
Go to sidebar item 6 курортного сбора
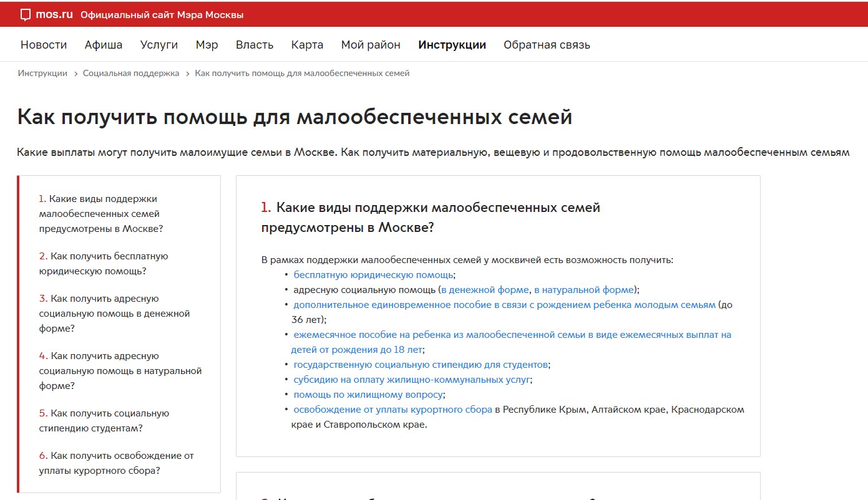[116, 463]
